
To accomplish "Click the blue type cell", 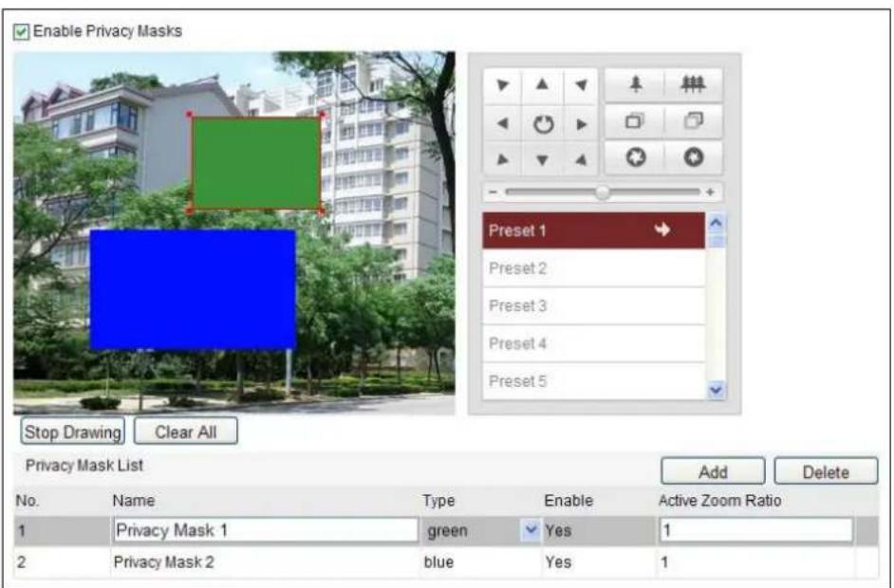I will [x=438, y=562].
